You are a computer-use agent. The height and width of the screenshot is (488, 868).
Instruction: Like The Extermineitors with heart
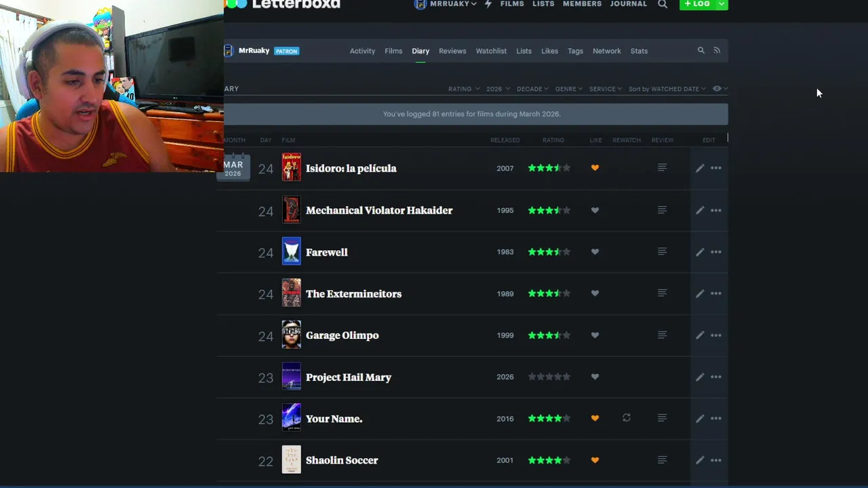595,293
